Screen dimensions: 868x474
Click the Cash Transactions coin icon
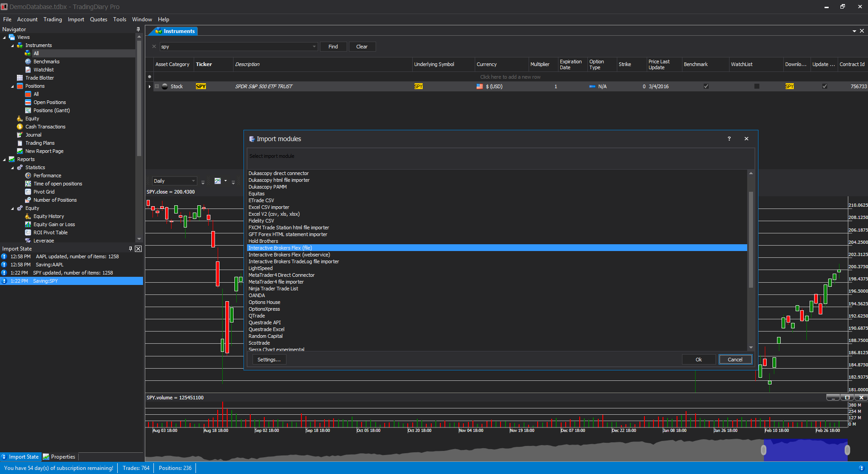pyautogui.click(x=20, y=127)
